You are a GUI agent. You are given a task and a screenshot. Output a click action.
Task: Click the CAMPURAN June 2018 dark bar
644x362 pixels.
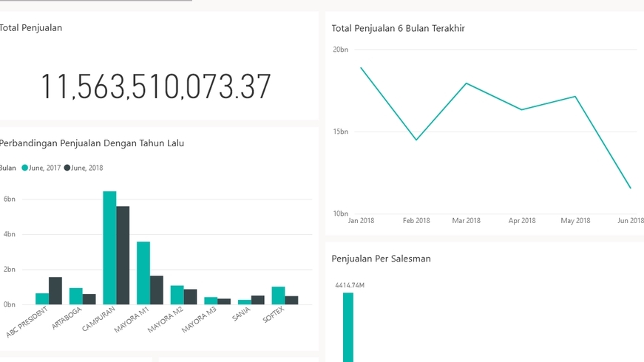(x=123, y=256)
